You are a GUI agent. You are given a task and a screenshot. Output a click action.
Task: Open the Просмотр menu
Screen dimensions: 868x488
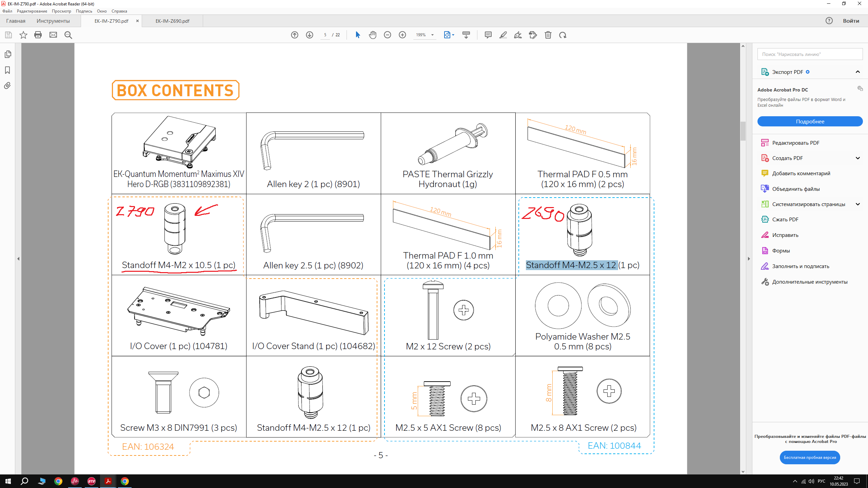click(61, 11)
